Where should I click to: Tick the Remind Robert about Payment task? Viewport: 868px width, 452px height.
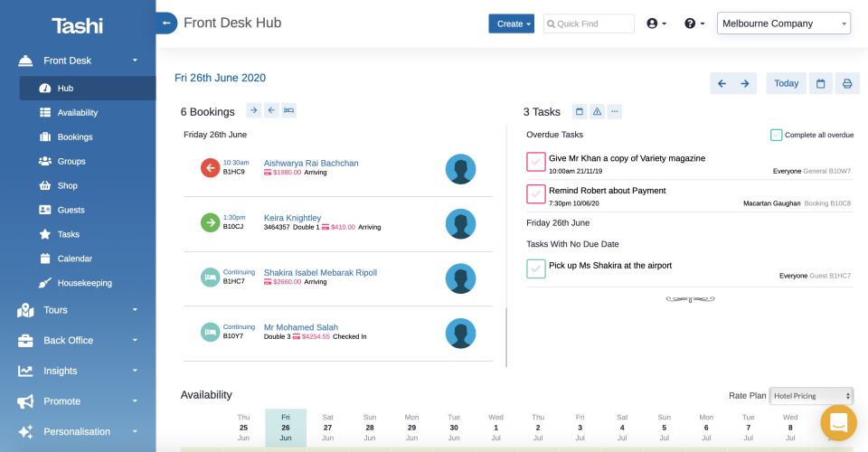[536, 194]
